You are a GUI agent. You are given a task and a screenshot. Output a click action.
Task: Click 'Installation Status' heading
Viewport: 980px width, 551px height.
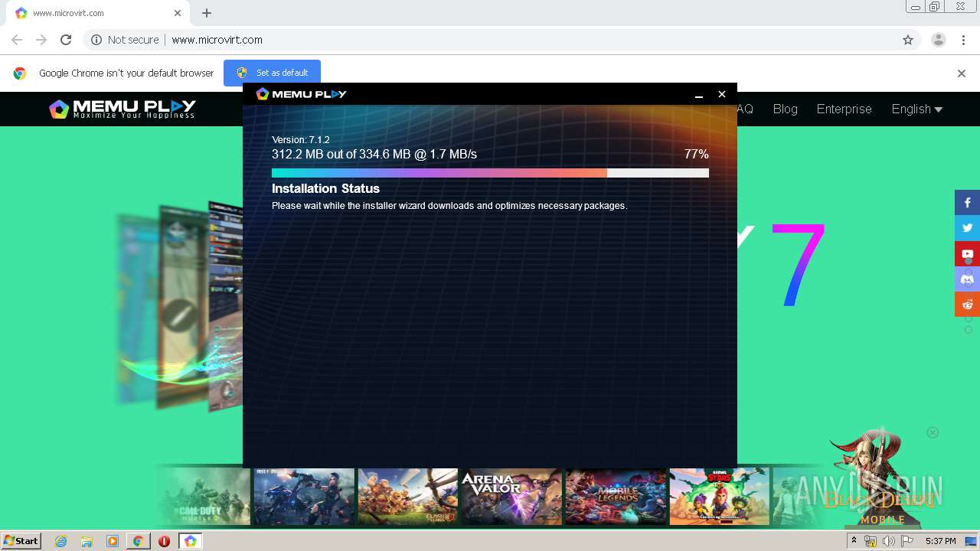325,188
